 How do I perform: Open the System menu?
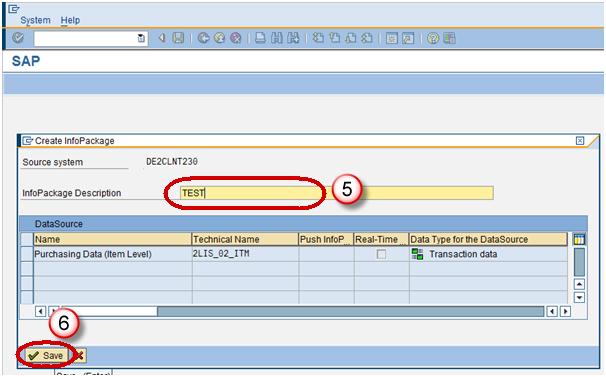click(x=35, y=20)
